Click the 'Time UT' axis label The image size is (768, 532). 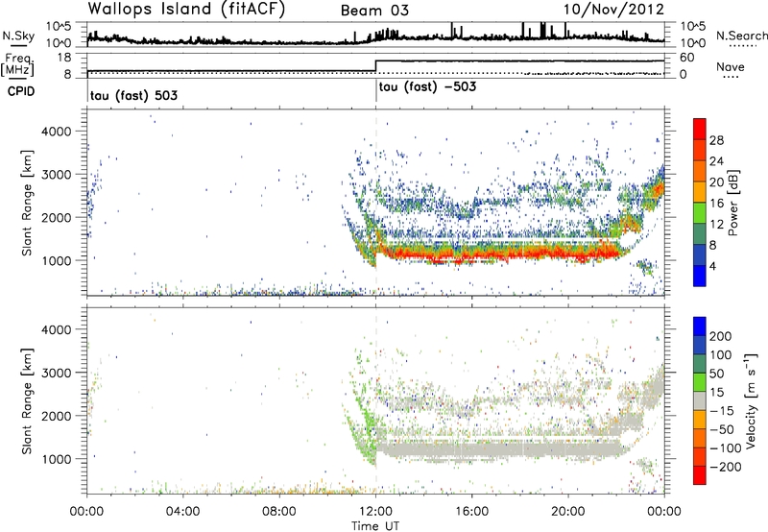[x=375, y=526]
